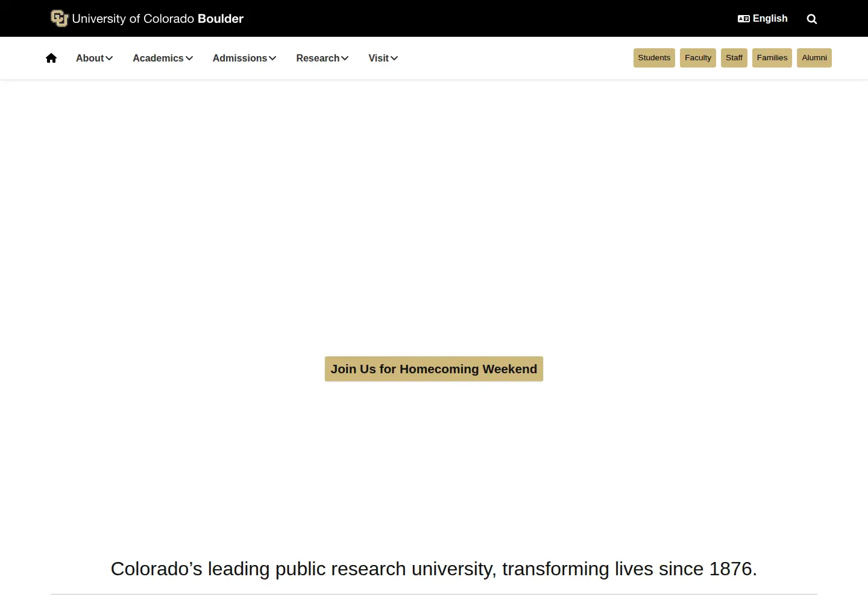This screenshot has width=868, height=603.
Task: Open the Research dropdown menu
Action: coord(322,58)
